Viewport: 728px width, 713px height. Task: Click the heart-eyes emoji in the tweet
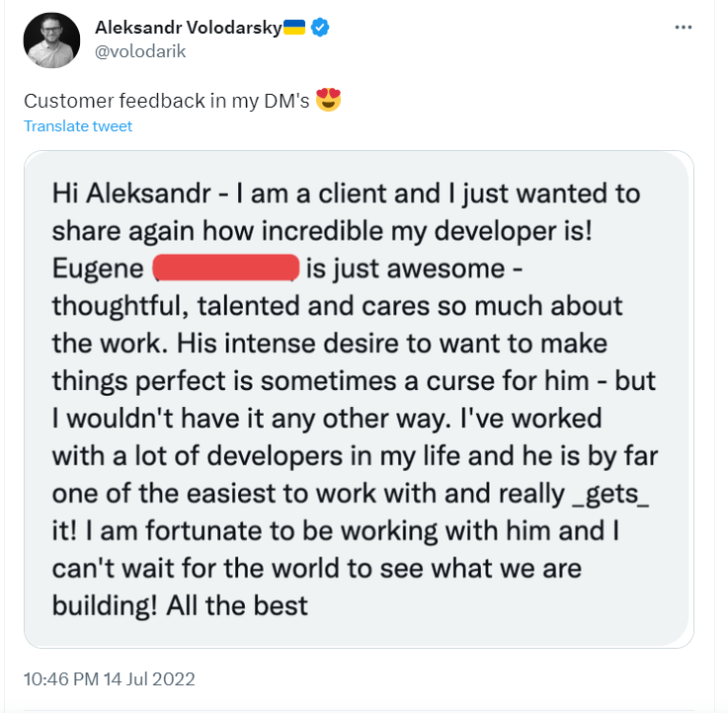coord(328,100)
